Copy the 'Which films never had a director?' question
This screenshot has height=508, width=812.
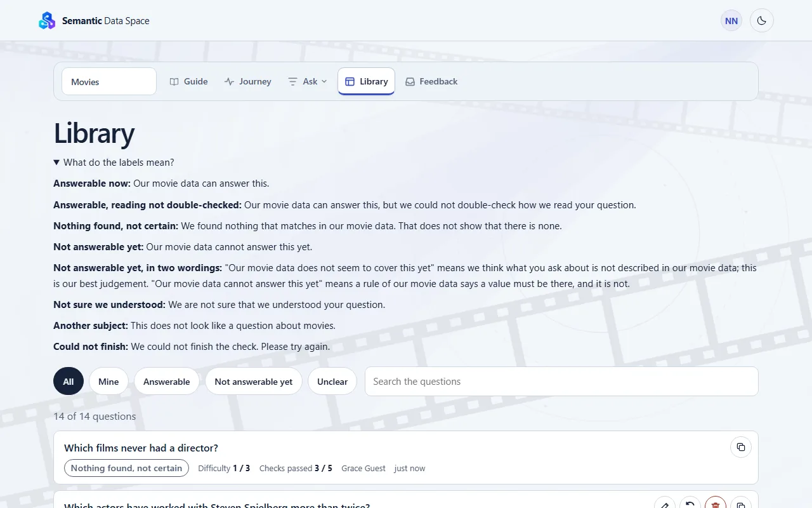tap(741, 447)
